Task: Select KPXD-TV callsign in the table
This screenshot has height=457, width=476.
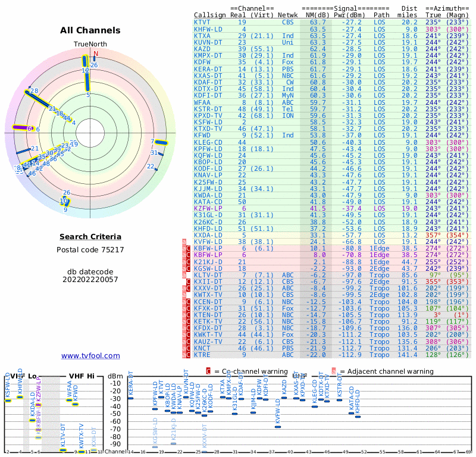Action: (208, 115)
